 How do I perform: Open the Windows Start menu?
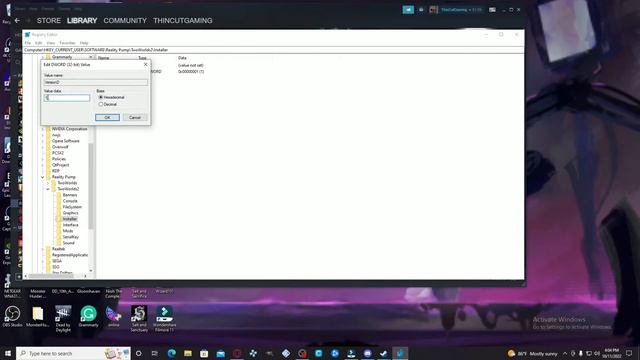[8, 353]
